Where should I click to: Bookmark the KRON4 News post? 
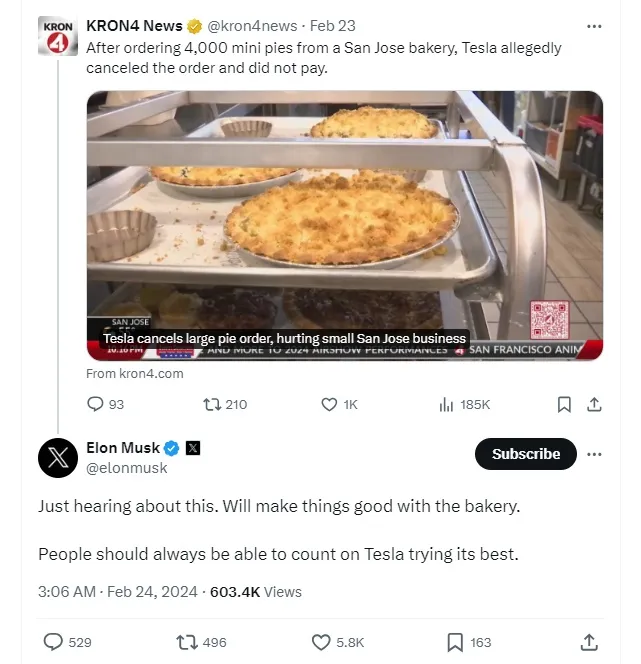pos(564,404)
